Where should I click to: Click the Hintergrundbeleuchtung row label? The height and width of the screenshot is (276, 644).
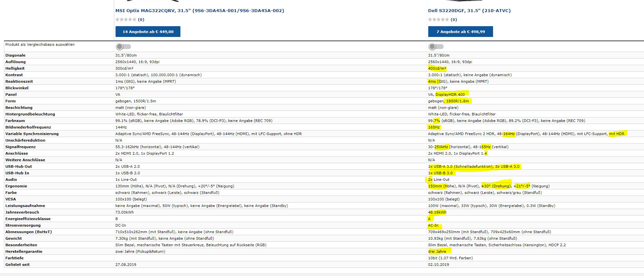30,114
